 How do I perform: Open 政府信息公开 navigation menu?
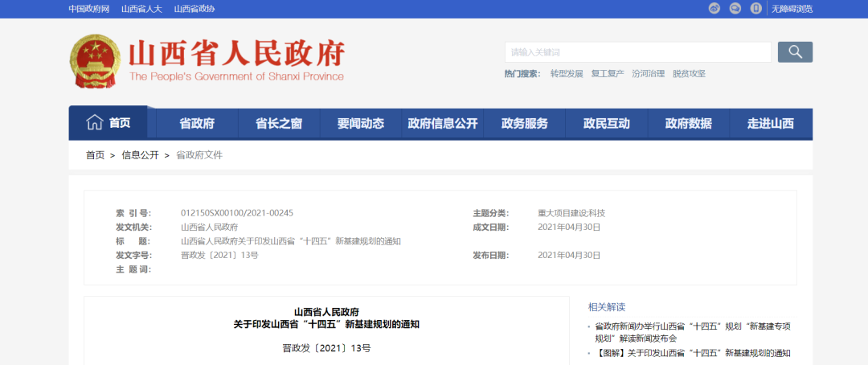pyautogui.click(x=443, y=124)
